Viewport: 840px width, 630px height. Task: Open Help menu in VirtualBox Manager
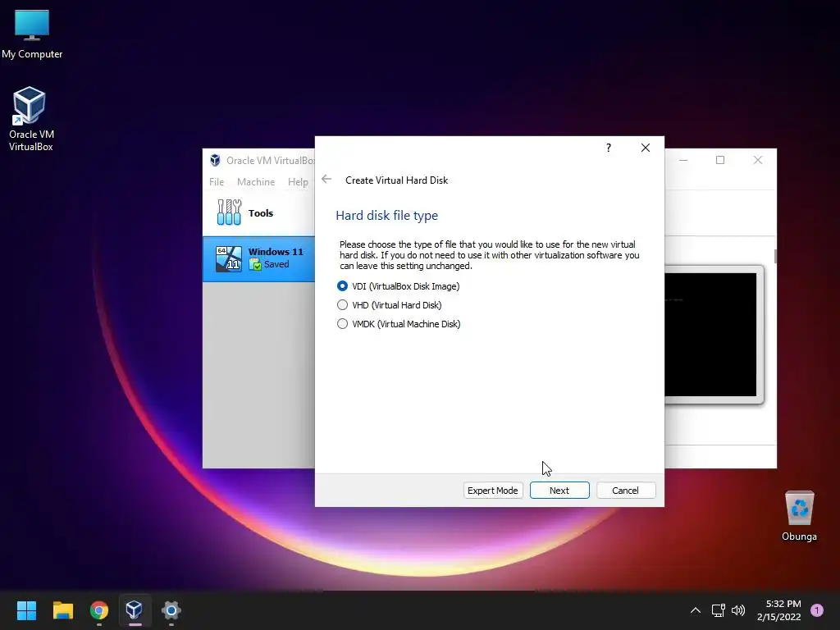click(298, 181)
